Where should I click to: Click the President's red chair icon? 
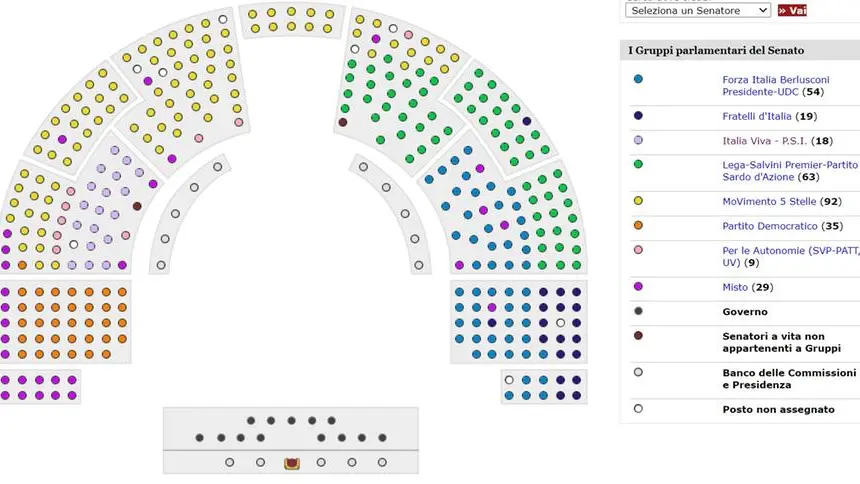(x=291, y=463)
